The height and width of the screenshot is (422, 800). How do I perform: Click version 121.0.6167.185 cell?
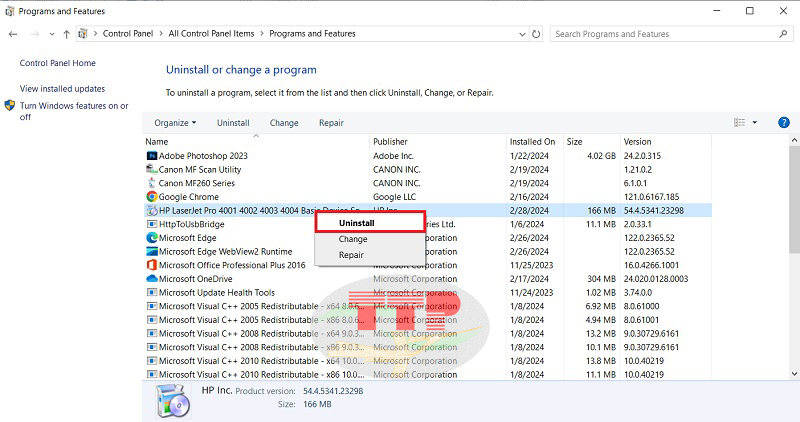[651, 196]
